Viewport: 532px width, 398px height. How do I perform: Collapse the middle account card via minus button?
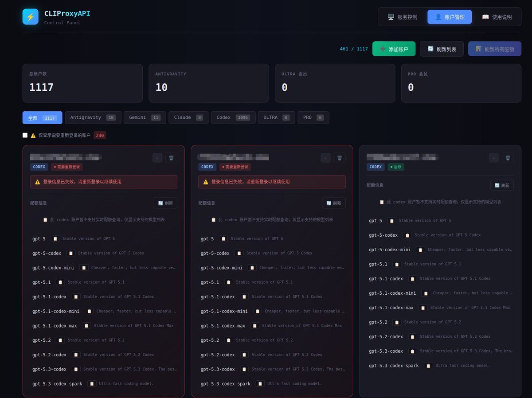coord(325,158)
